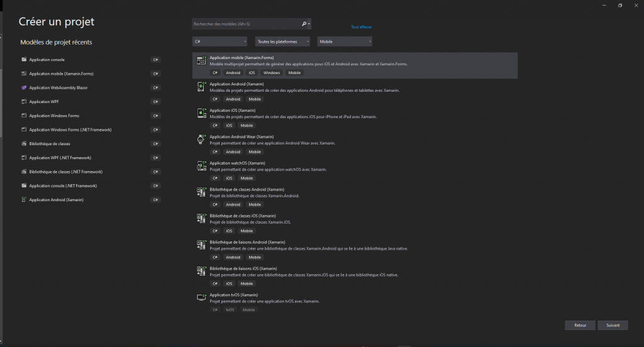Click the Application watchOS template icon
This screenshot has height=347, width=644.
pyautogui.click(x=201, y=166)
